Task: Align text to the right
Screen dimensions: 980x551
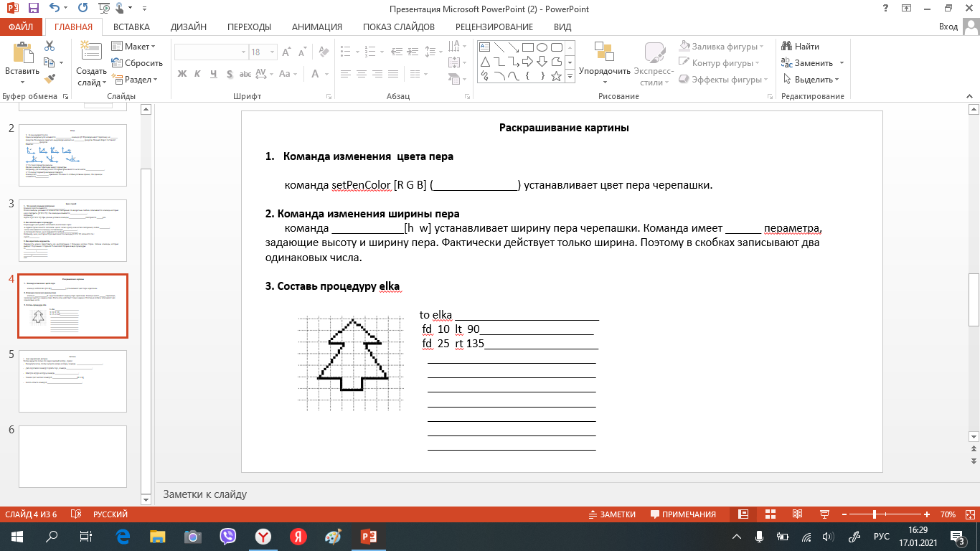Action: click(x=379, y=74)
